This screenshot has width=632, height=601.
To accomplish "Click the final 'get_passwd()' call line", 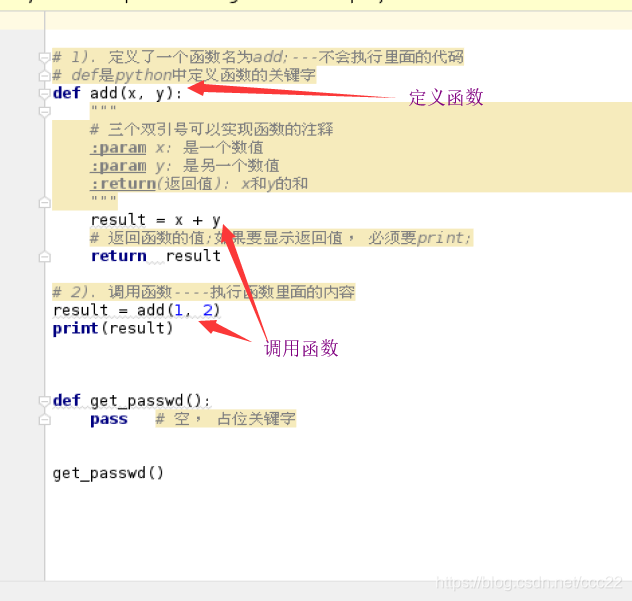I will (108, 473).
